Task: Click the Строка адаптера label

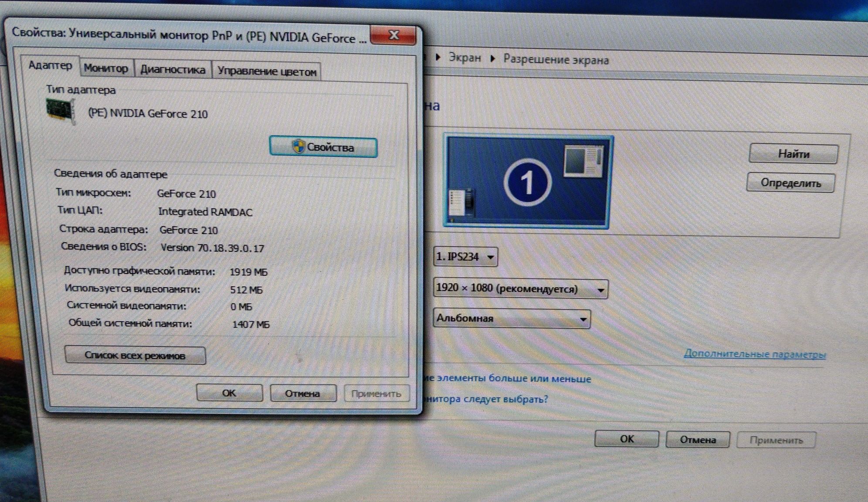Action: [x=104, y=229]
